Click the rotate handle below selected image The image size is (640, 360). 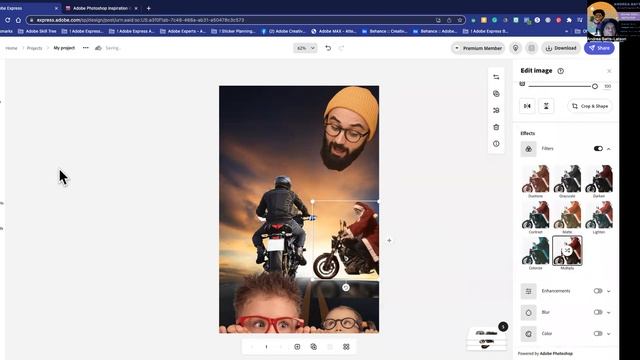346,287
